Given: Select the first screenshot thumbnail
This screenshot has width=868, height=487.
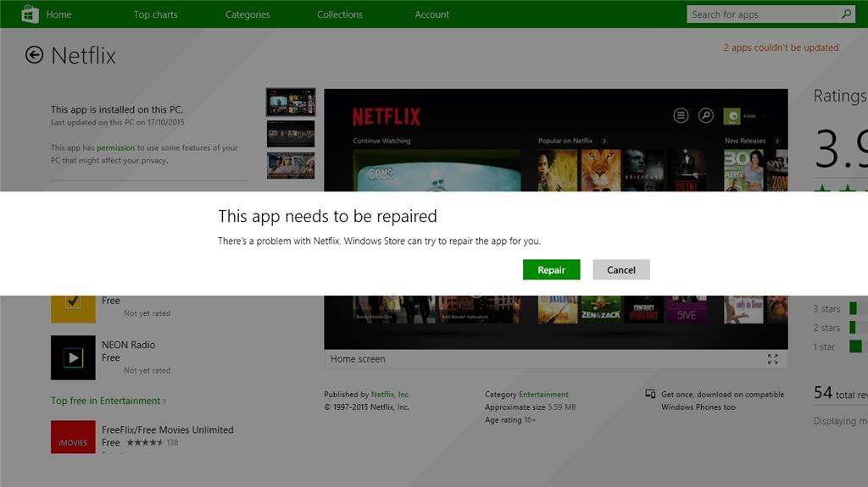Looking at the screenshot, I should pyautogui.click(x=291, y=102).
